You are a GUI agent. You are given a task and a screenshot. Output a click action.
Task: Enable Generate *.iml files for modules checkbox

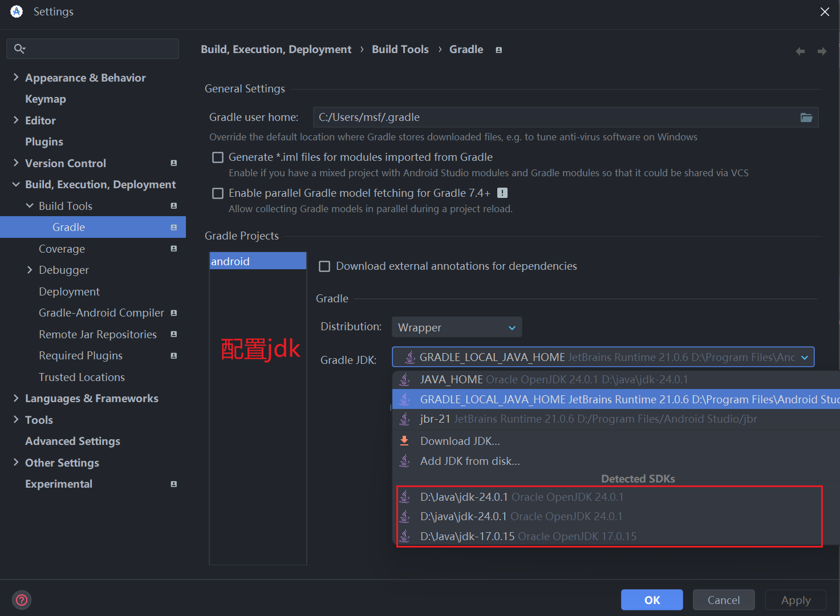[218, 157]
